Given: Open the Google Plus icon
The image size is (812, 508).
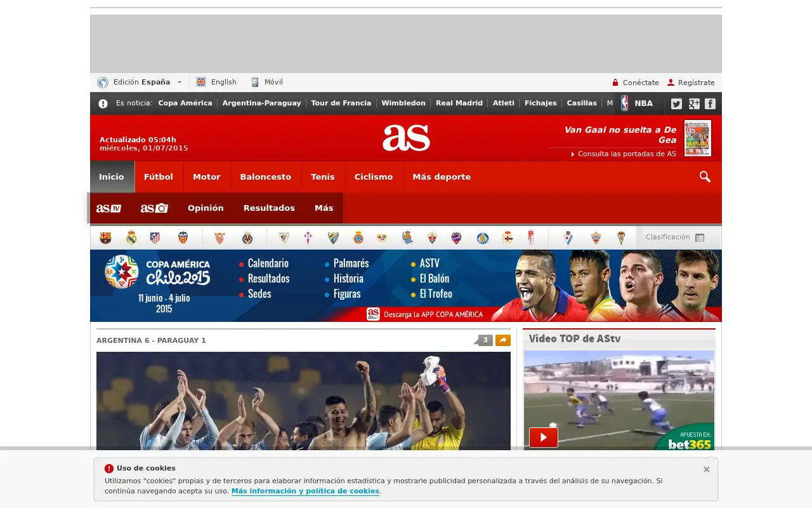Looking at the screenshot, I should [694, 104].
